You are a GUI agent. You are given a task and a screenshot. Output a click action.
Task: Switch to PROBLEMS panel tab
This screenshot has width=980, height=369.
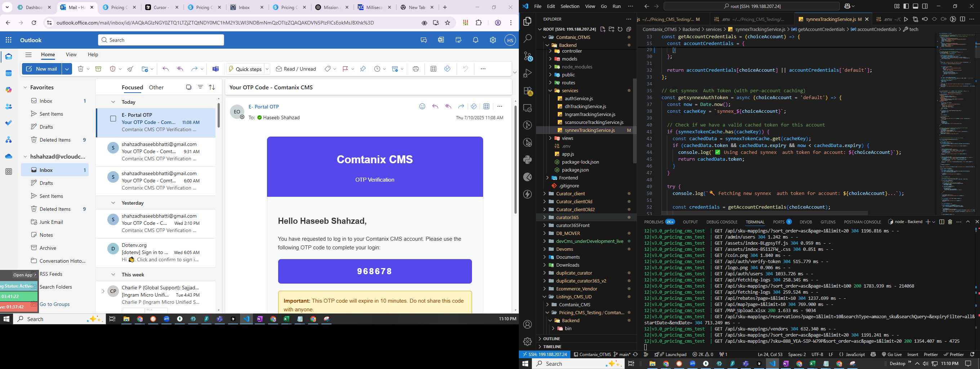[x=654, y=222]
